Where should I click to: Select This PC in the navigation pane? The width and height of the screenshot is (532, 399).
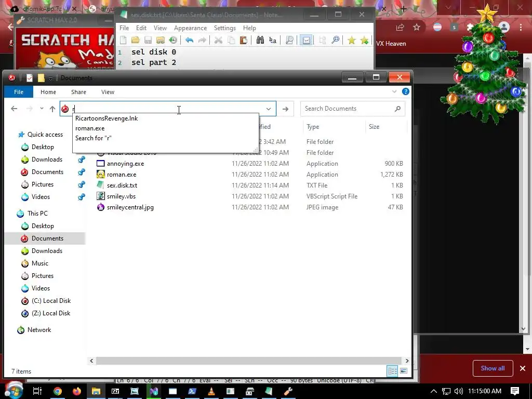[37, 214]
